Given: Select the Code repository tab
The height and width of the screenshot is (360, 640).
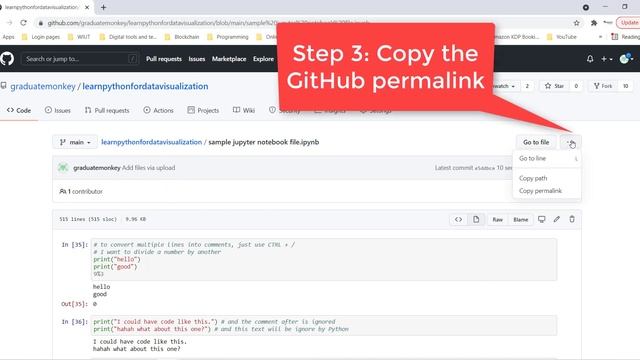Looking at the screenshot, I should pos(19,110).
